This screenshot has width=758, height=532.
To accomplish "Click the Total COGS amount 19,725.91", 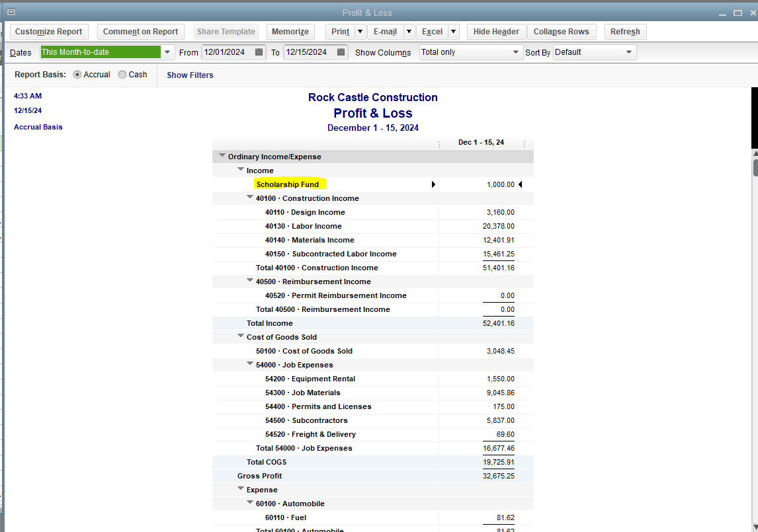I will coord(499,462).
